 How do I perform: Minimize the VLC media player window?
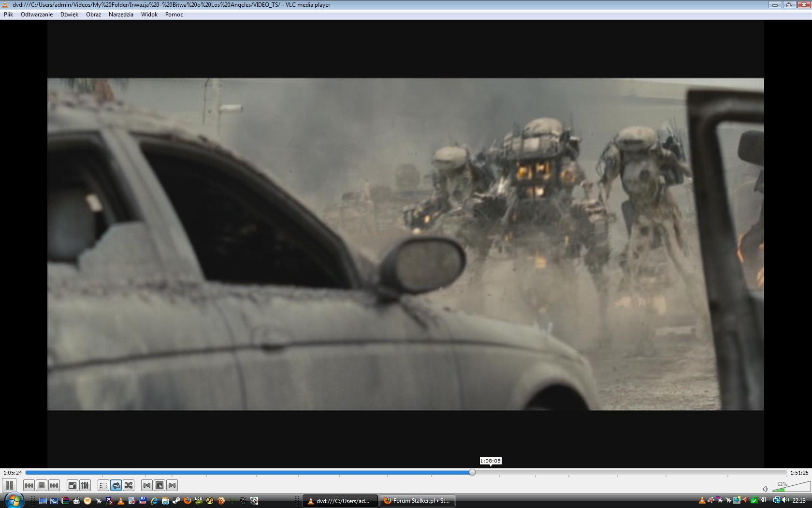775,4
